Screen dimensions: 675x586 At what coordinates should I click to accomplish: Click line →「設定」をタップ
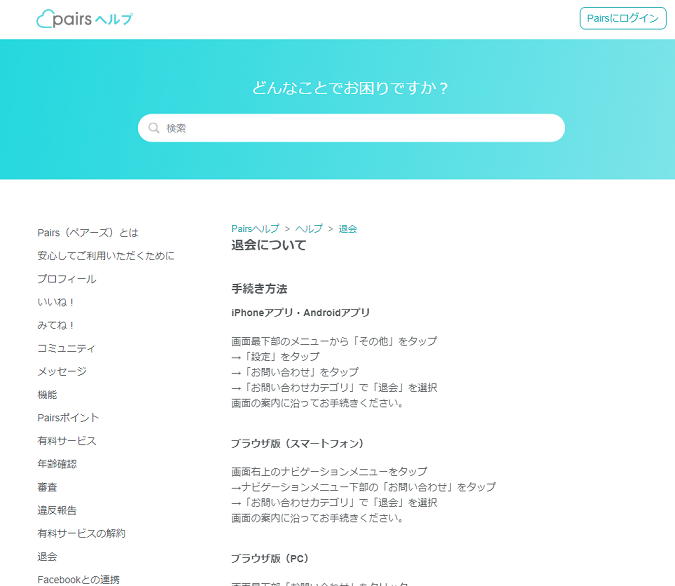click(x=276, y=357)
